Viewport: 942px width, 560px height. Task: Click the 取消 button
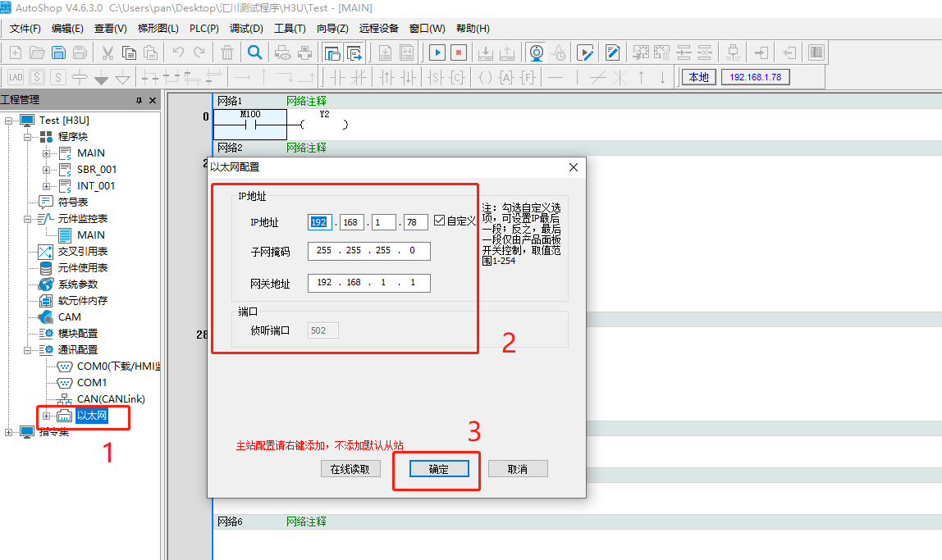(518, 469)
